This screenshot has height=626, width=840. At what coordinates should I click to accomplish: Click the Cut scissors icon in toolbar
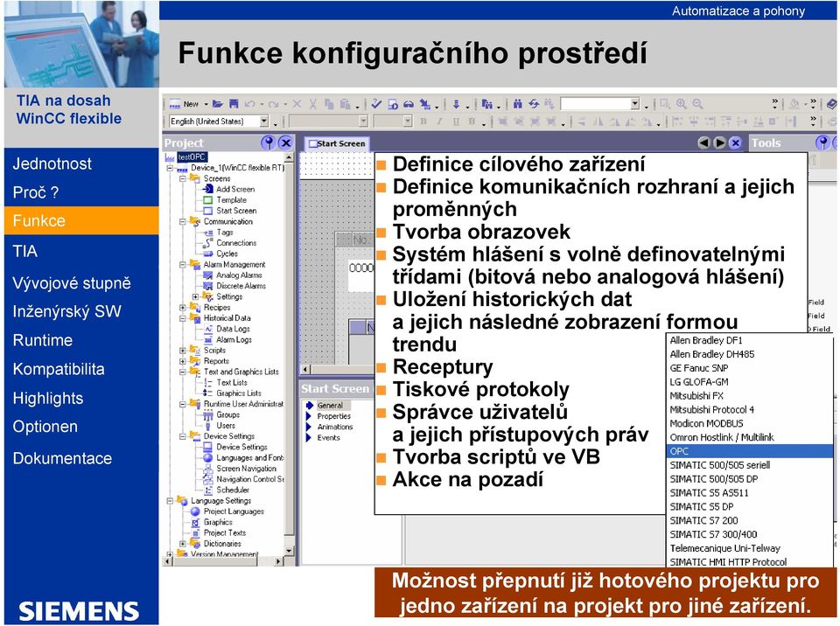[313, 104]
